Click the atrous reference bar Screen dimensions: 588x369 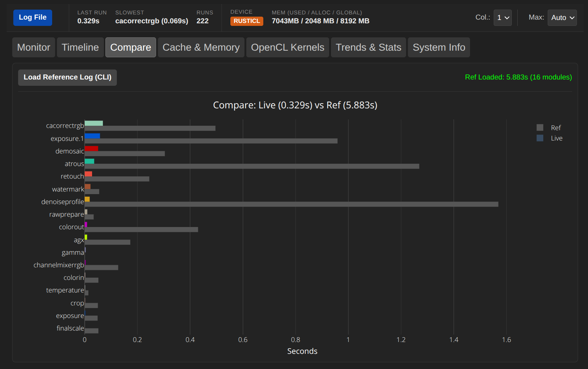point(252,166)
